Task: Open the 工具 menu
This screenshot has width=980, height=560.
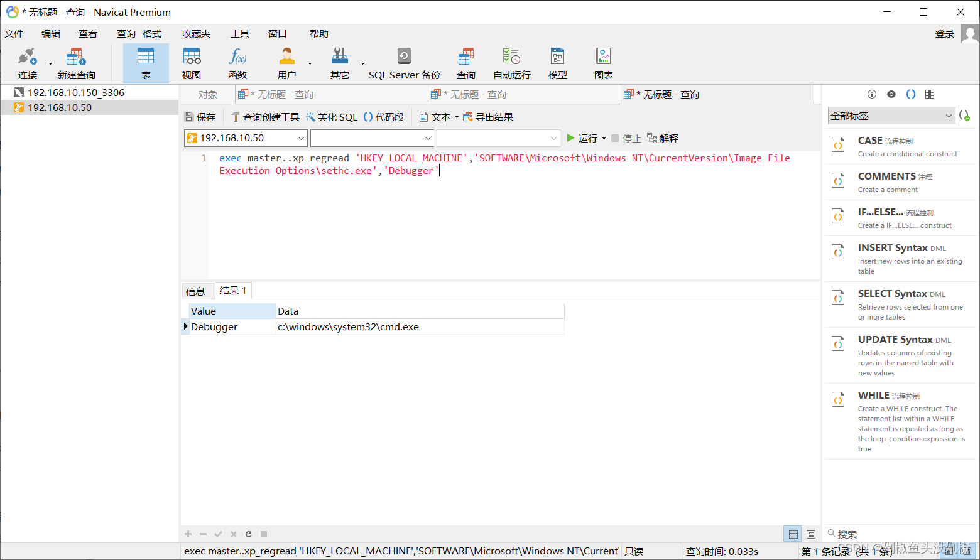Action: (x=240, y=34)
